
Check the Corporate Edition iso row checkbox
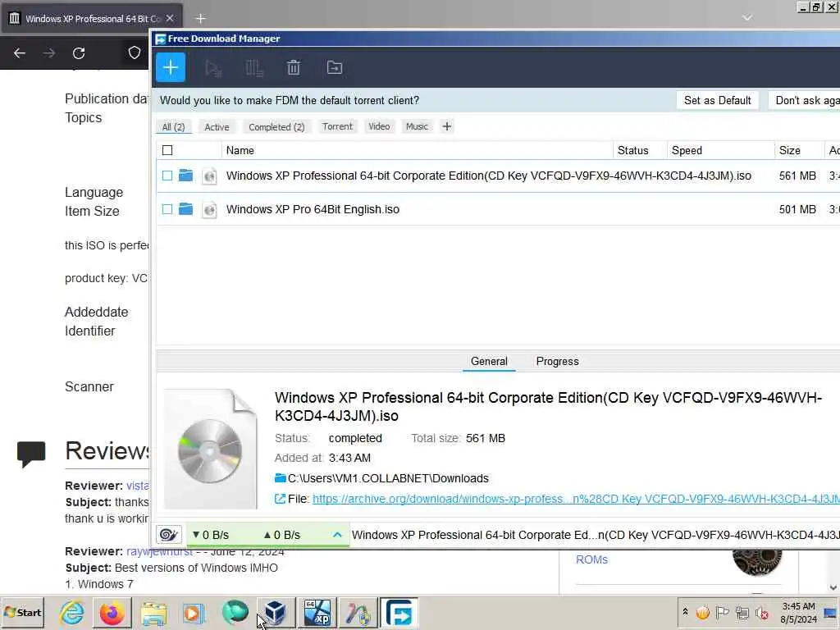click(x=167, y=176)
